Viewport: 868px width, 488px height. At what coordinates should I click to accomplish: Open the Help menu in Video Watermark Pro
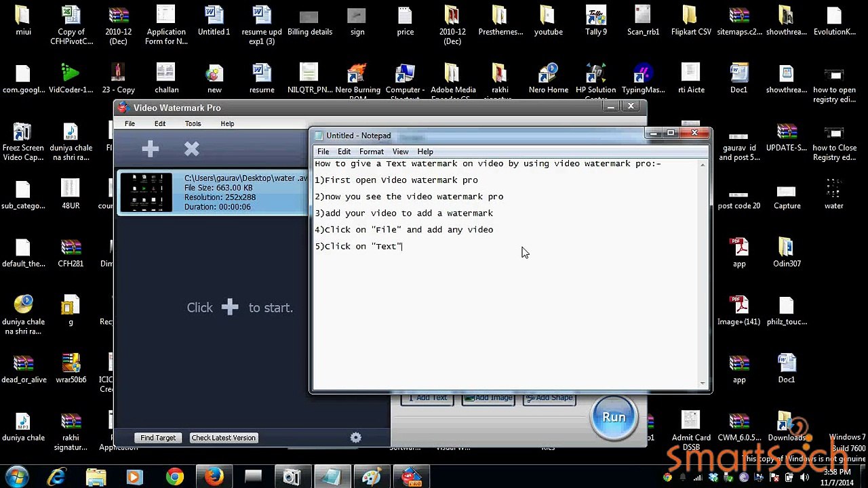coord(227,124)
